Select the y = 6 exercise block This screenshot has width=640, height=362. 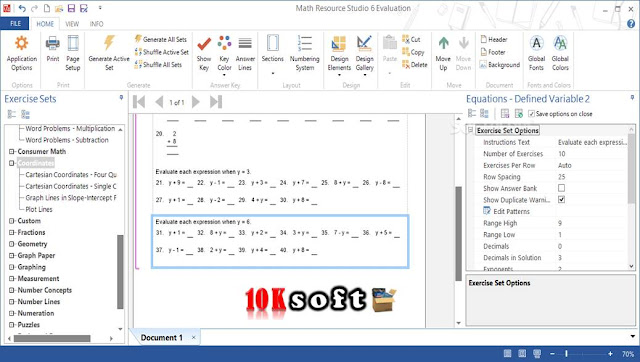[x=280, y=241]
